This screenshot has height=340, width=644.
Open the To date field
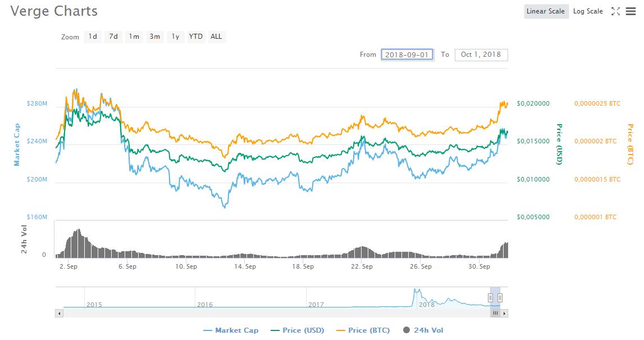coord(481,55)
